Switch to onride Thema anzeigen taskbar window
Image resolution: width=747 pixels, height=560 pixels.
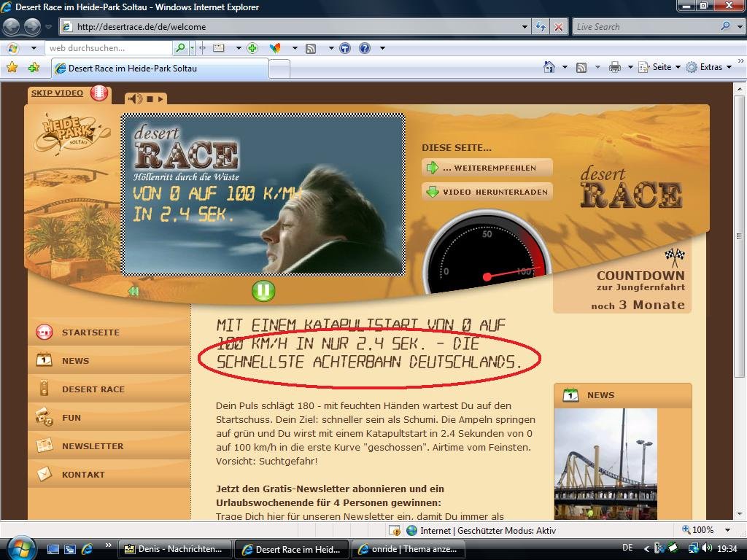pos(409,549)
